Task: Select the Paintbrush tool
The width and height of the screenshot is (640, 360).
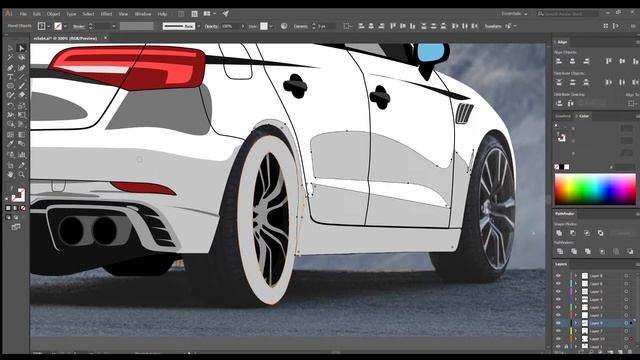Action: click(x=22, y=86)
